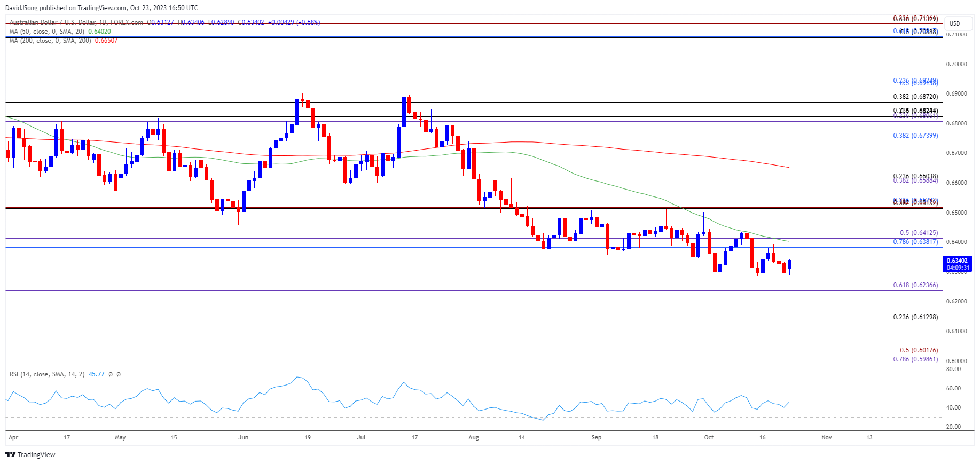Click the current price tag 0.63402
This screenshot has width=980, height=464.
tap(957, 261)
